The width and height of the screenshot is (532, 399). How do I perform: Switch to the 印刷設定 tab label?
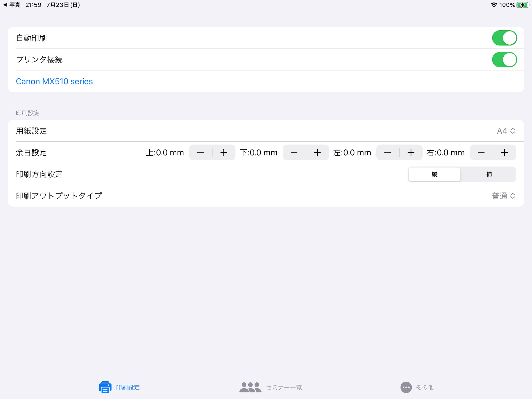point(128,387)
